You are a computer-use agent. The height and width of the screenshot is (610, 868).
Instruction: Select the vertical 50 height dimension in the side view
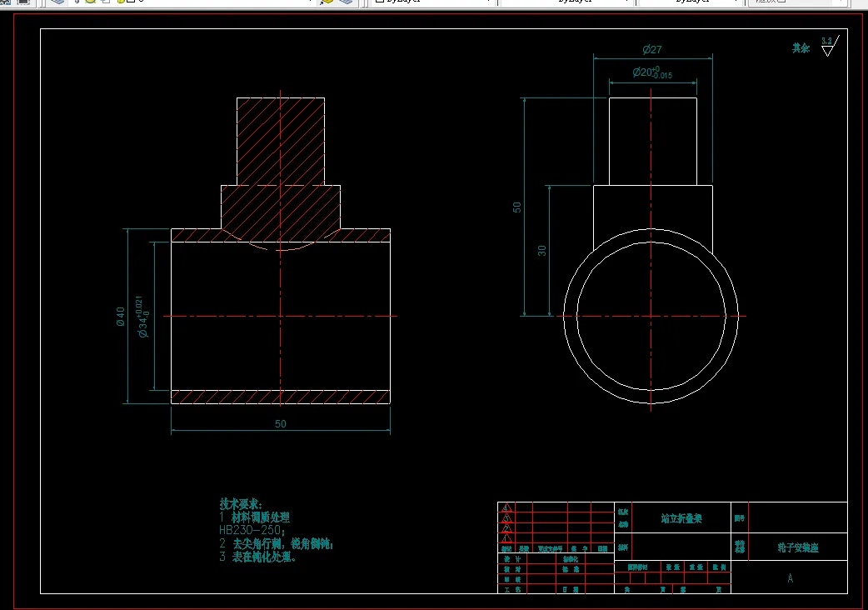[x=516, y=207]
